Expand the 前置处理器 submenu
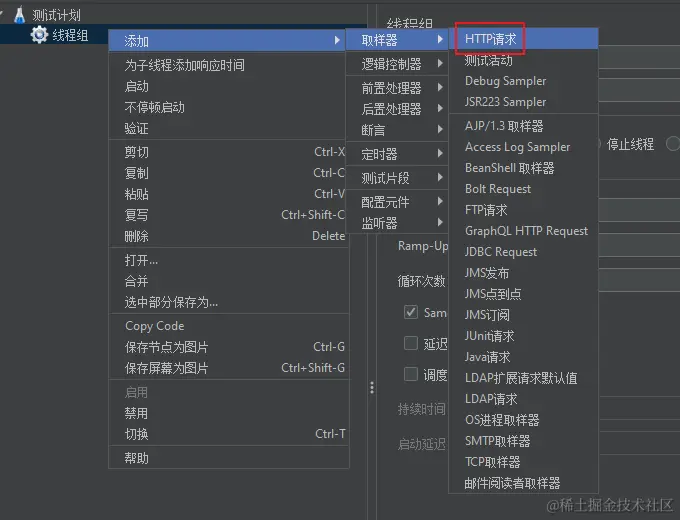 (x=397, y=88)
